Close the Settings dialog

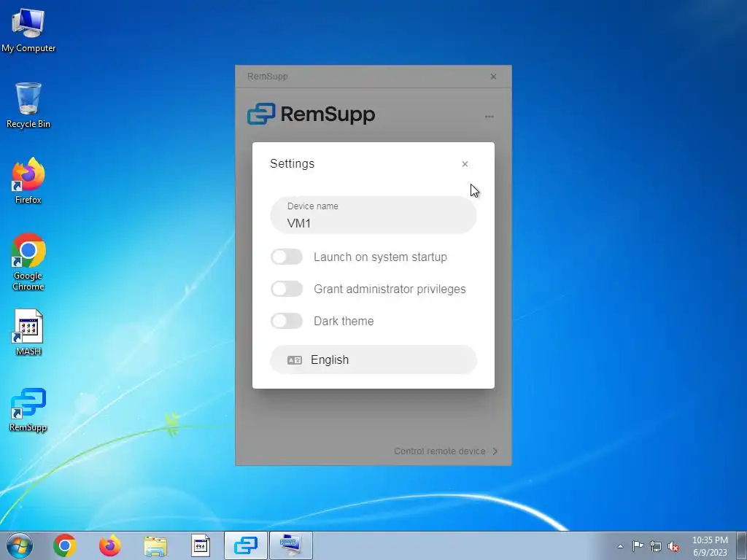[x=465, y=164]
